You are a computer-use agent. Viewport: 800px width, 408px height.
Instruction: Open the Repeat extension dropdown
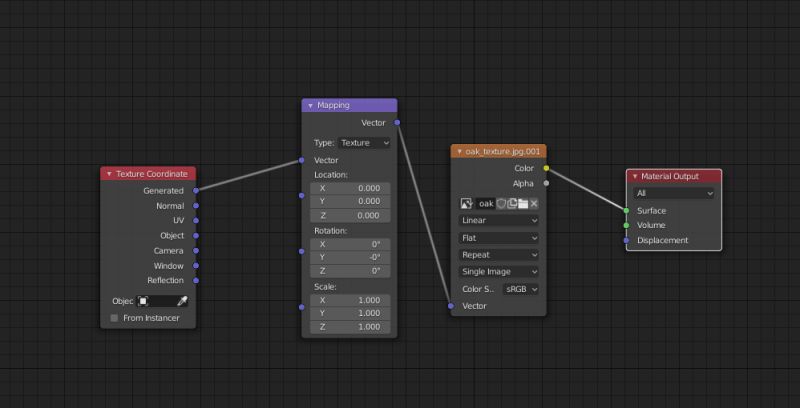click(x=499, y=255)
